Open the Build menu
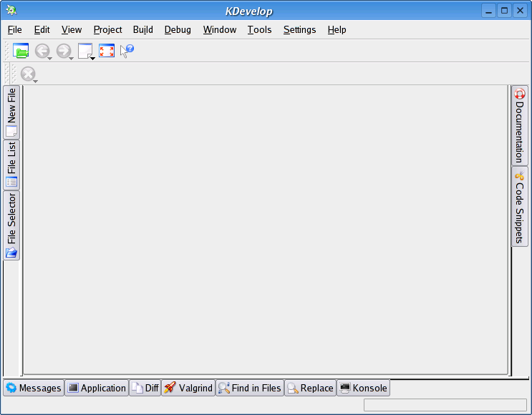Viewport: 532px width, 415px height. pyautogui.click(x=143, y=29)
